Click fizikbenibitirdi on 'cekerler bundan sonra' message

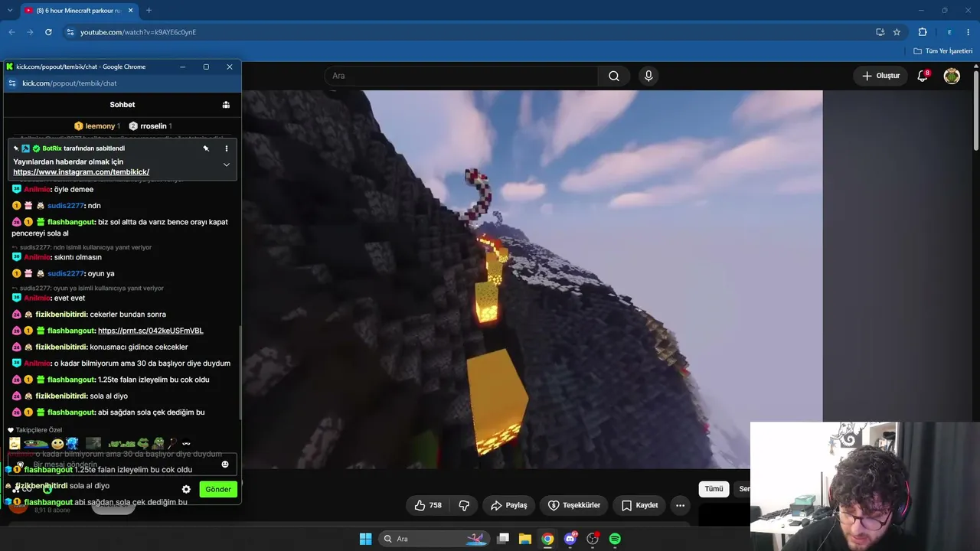(x=61, y=315)
